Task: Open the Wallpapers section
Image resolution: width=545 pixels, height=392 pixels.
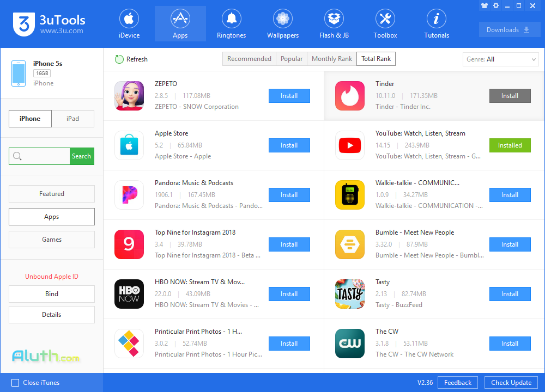Action: point(282,24)
